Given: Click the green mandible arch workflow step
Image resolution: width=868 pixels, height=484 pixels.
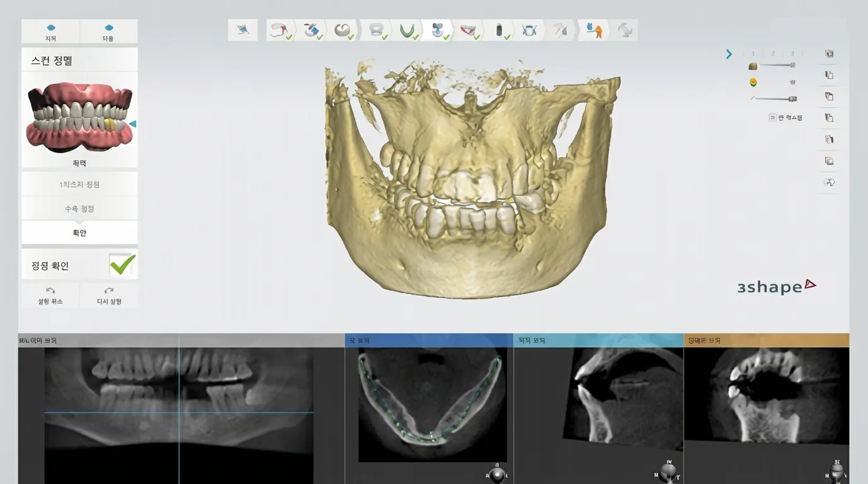Looking at the screenshot, I should 407,30.
